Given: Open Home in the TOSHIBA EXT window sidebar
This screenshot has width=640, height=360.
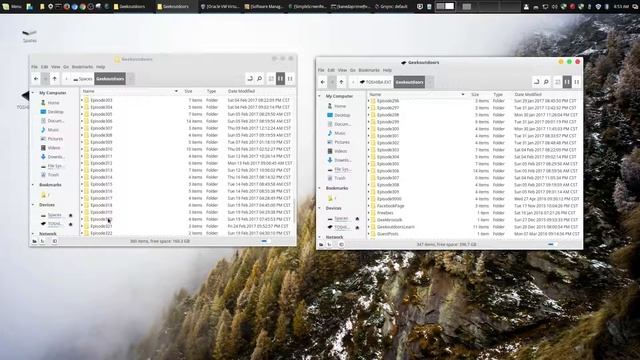Looking at the screenshot, I should pyautogui.click(x=336, y=106).
